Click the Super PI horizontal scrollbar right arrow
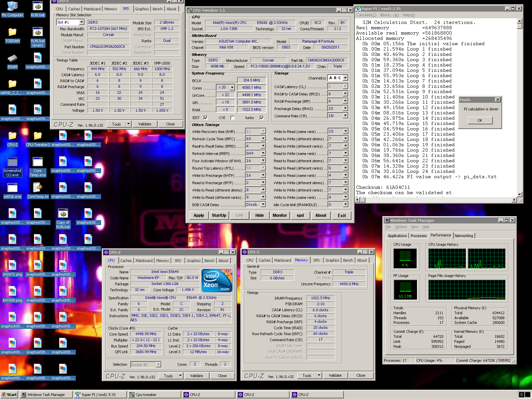The height and width of the screenshot is (399, 532). [514, 199]
